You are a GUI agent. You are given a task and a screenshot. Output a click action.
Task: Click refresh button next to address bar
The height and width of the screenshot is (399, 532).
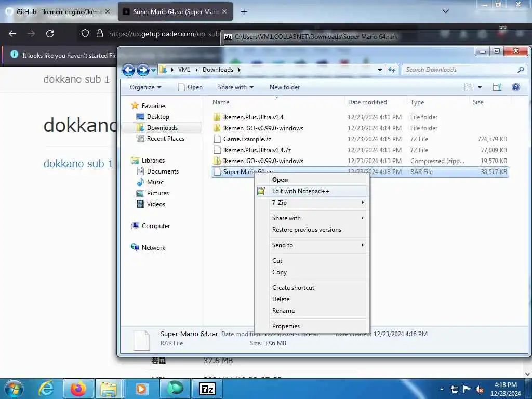[392, 70]
